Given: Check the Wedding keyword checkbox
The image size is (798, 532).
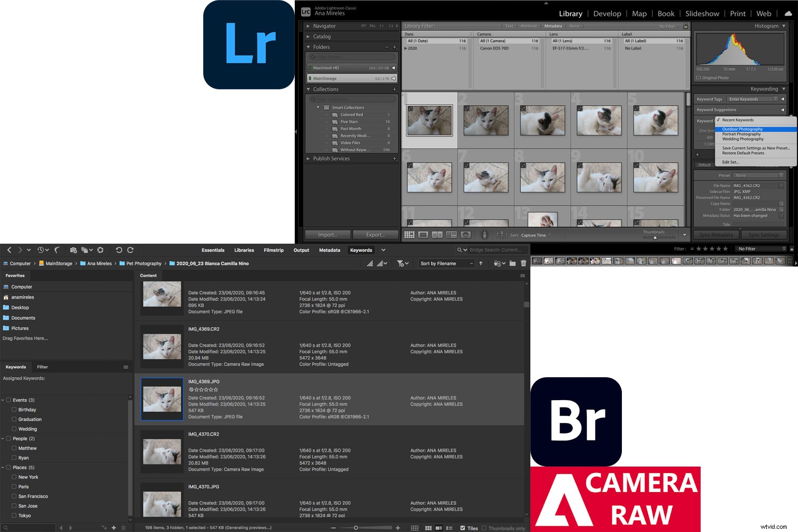Looking at the screenshot, I should [x=14, y=429].
